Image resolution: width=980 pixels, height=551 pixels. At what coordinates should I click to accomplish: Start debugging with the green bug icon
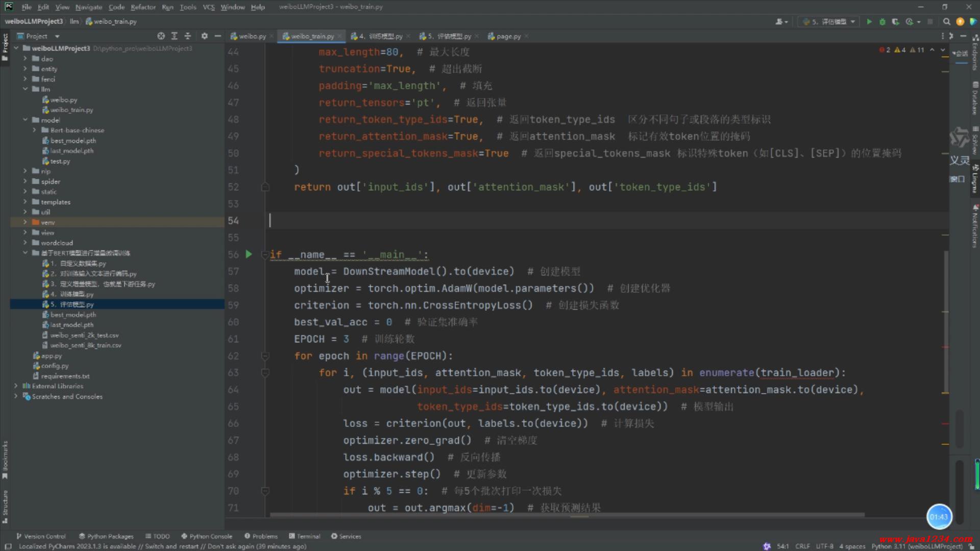[882, 22]
